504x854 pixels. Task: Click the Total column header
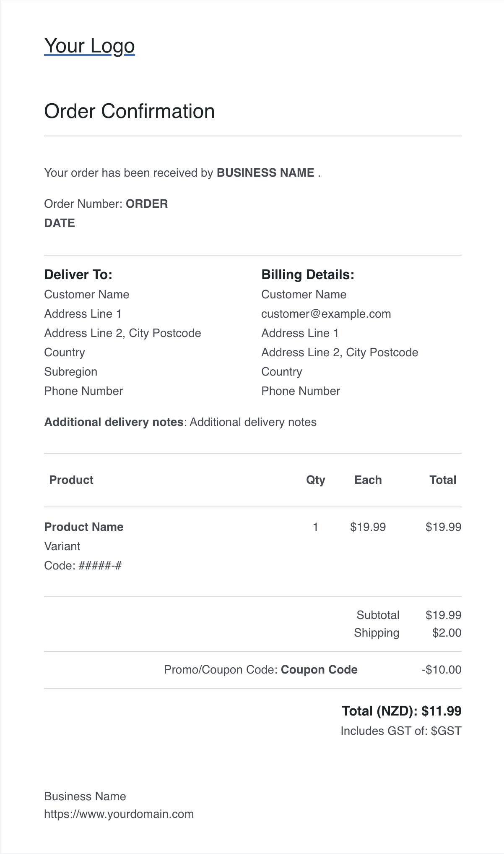[443, 480]
